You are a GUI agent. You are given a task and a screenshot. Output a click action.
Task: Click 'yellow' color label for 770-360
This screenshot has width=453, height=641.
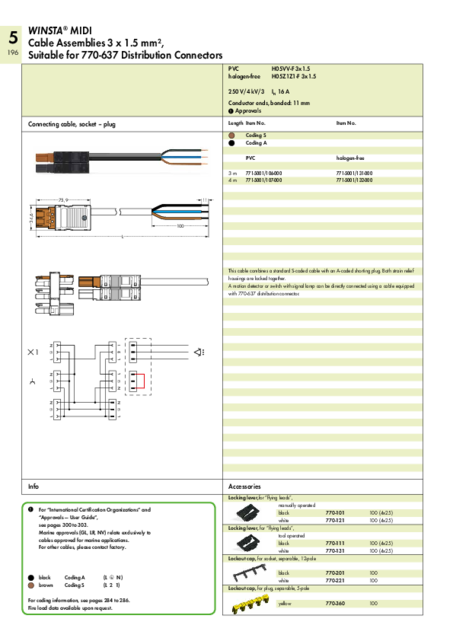coord(285,604)
